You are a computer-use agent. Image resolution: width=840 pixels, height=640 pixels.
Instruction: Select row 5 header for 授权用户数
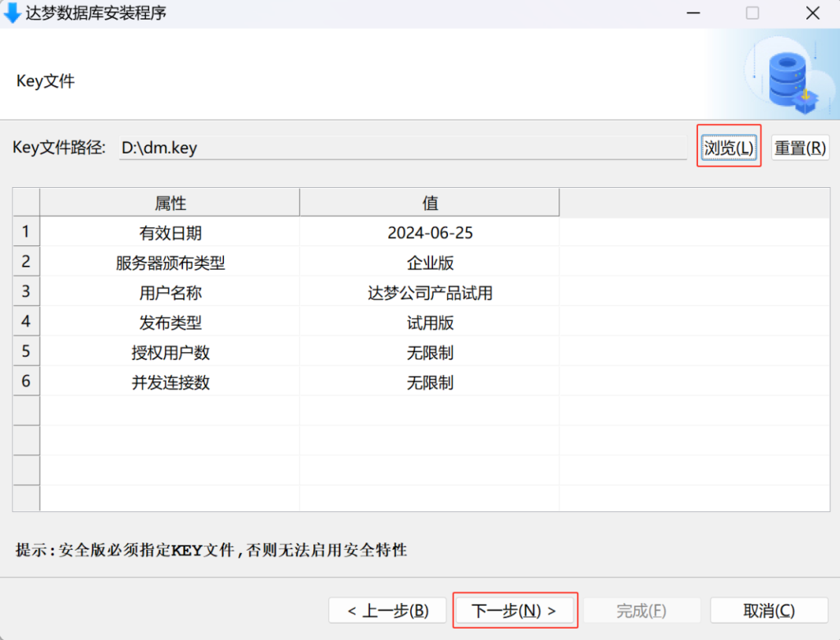(26, 352)
